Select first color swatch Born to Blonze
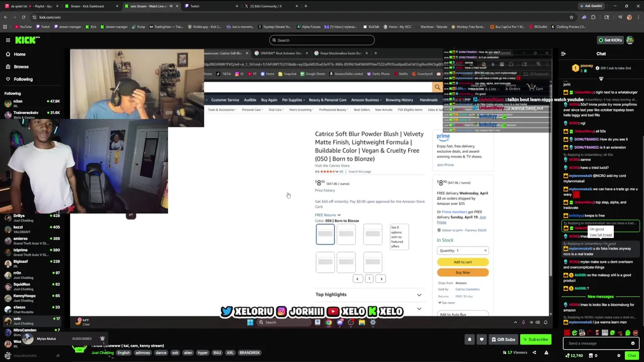The image size is (644, 362). tap(325, 234)
